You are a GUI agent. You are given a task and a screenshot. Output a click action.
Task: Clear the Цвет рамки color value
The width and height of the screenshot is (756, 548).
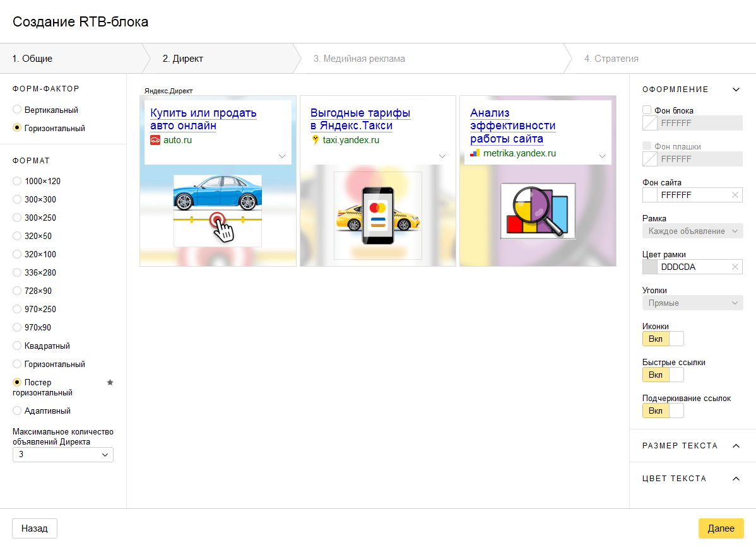(735, 267)
